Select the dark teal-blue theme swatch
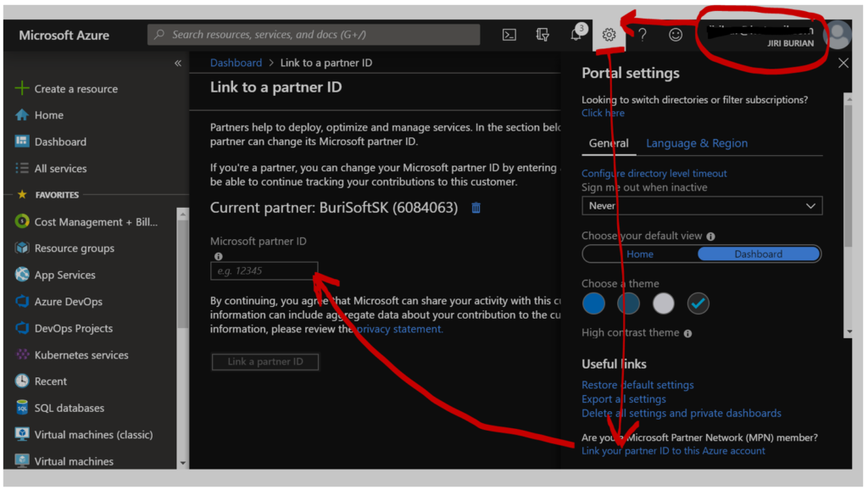868x490 pixels. (x=628, y=304)
